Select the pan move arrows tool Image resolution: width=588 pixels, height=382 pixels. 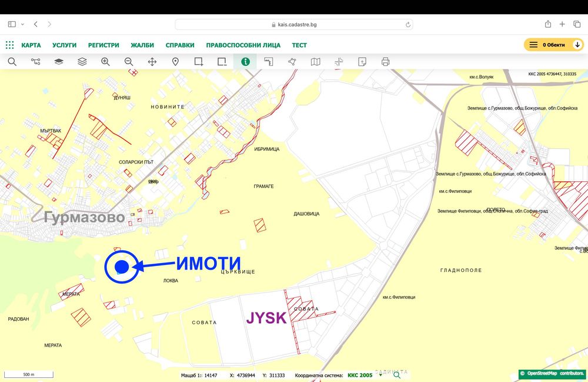(x=152, y=62)
